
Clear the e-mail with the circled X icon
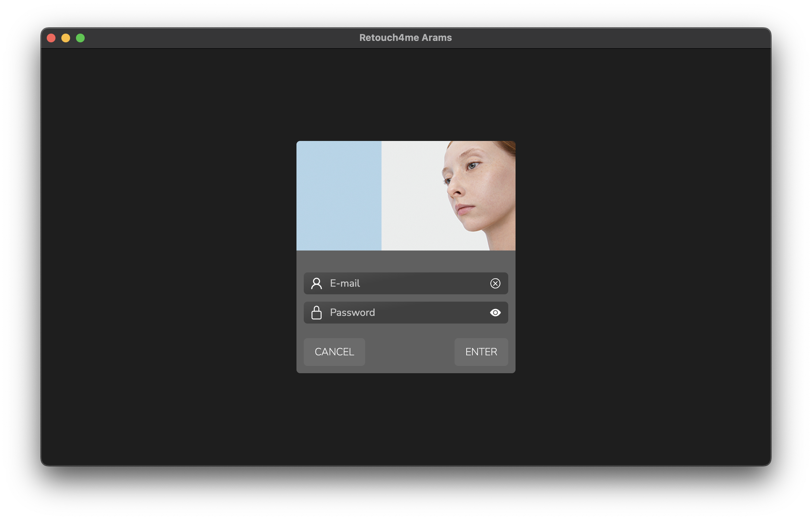(495, 283)
